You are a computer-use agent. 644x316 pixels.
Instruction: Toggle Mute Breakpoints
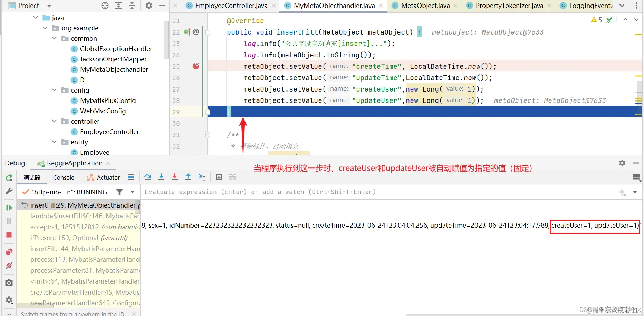coord(9,266)
